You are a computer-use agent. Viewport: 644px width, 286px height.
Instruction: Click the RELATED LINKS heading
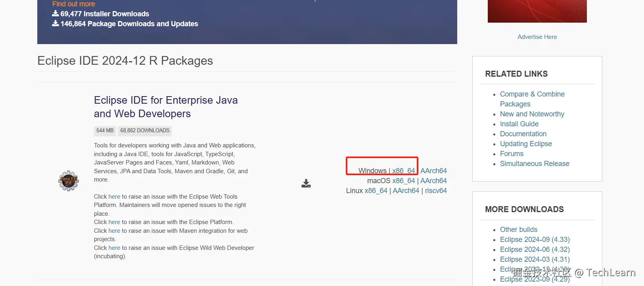click(x=516, y=74)
